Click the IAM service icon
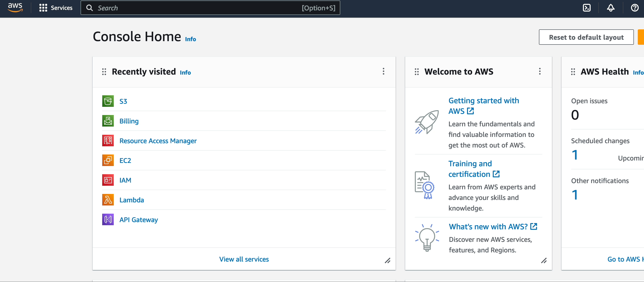Viewport: 644px width, 282px height. 108,180
